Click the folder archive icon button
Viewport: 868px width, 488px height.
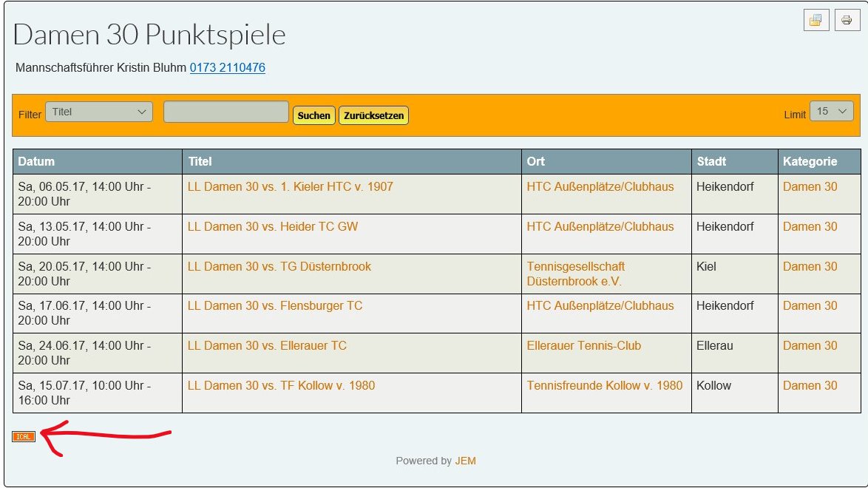tap(816, 20)
